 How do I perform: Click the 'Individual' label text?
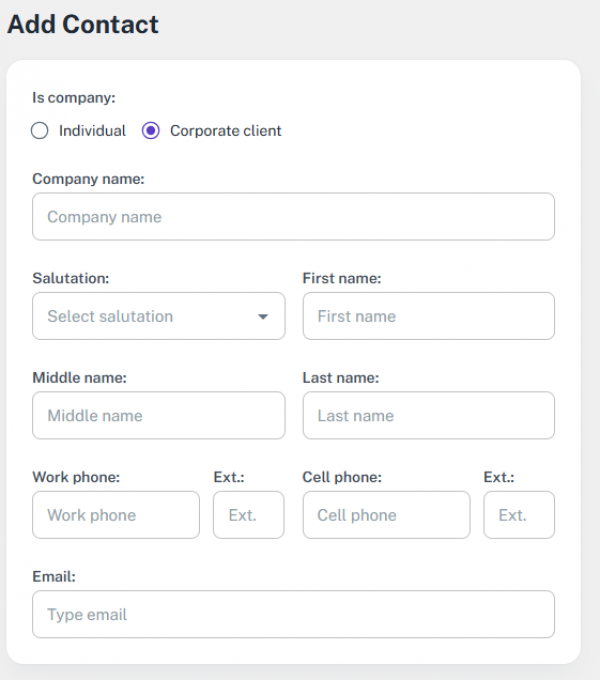pyautogui.click(x=92, y=131)
